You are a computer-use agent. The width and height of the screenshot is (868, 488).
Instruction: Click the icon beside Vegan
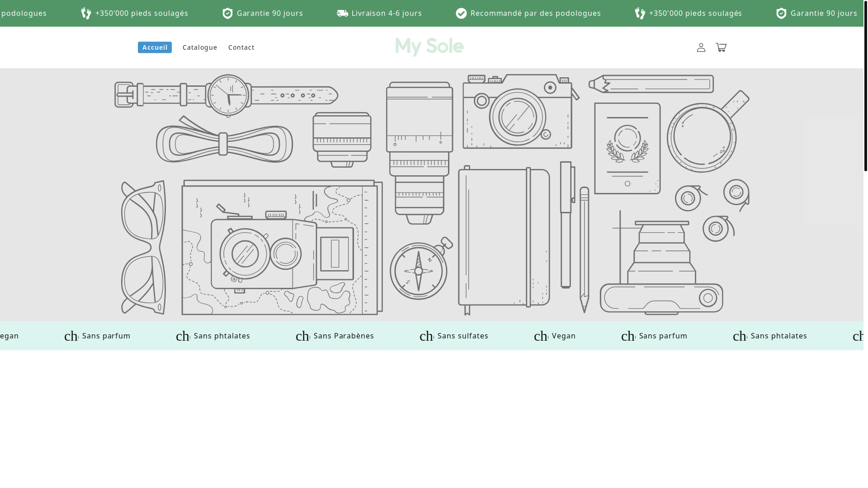click(541, 336)
